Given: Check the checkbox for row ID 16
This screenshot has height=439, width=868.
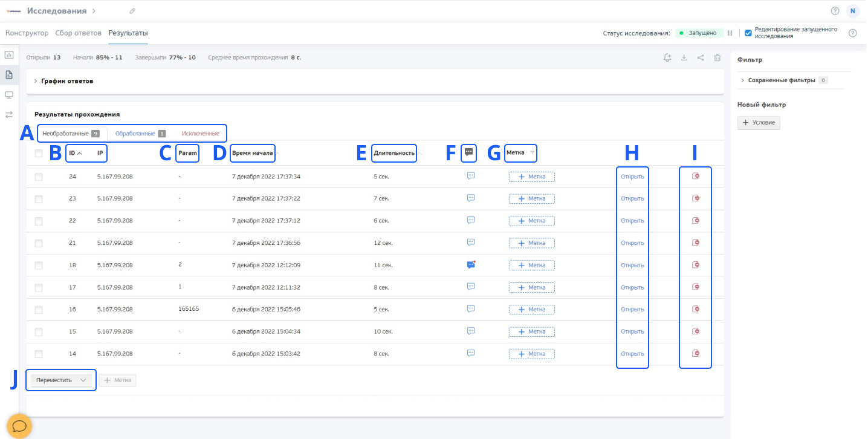Looking at the screenshot, I should point(39,310).
